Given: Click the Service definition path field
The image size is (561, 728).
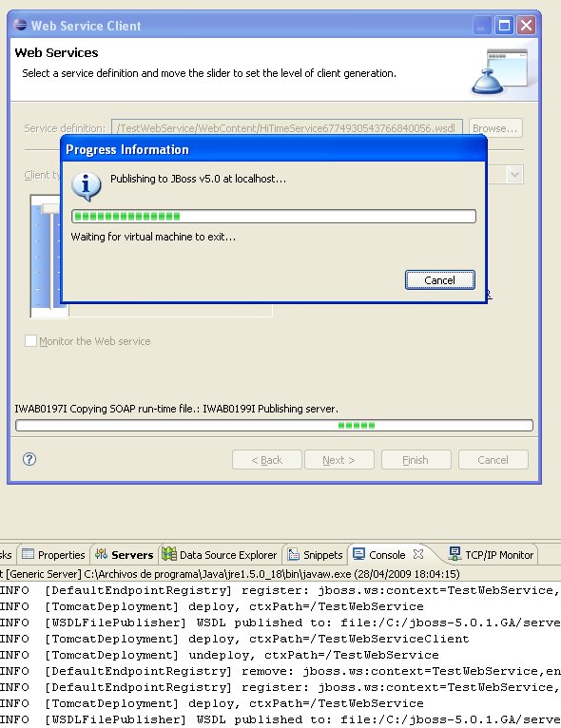Looking at the screenshot, I should point(286,128).
